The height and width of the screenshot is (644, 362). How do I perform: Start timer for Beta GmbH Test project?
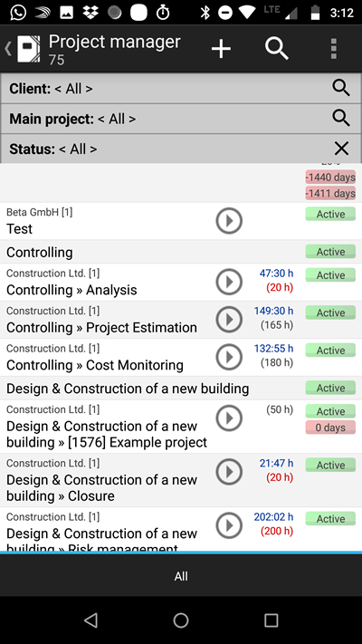pos(229,221)
